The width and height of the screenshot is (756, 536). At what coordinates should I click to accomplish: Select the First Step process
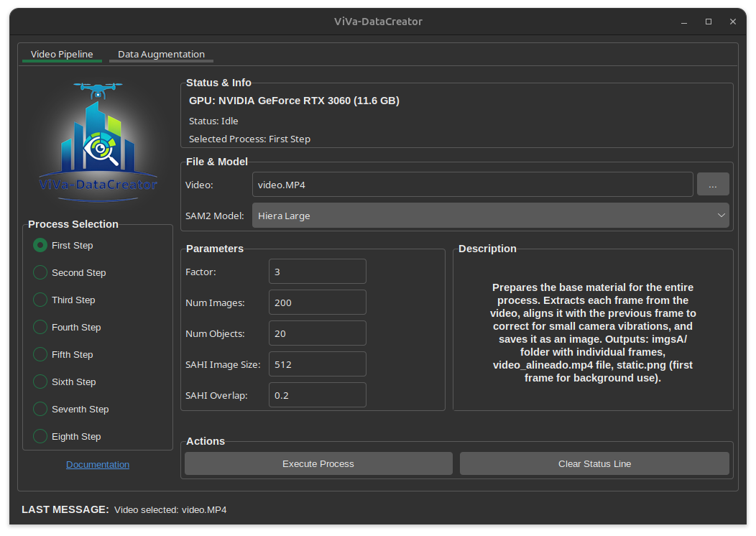click(x=40, y=245)
